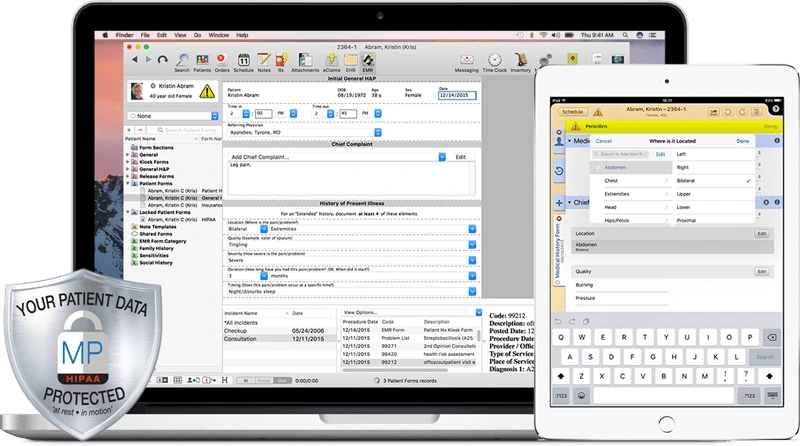Screen dimensions: 800x446
Task: Click the green add form button
Action: (130, 130)
